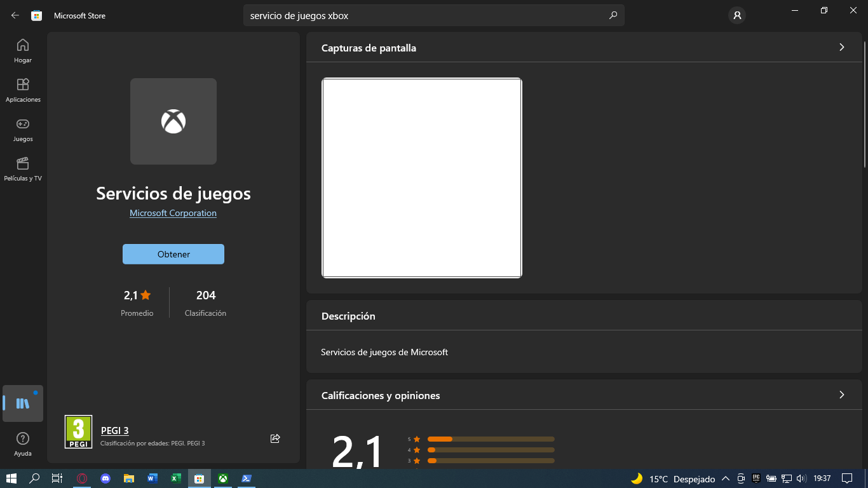The width and height of the screenshot is (868, 488).
Task: Open the notification center icon
Action: point(847,478)
